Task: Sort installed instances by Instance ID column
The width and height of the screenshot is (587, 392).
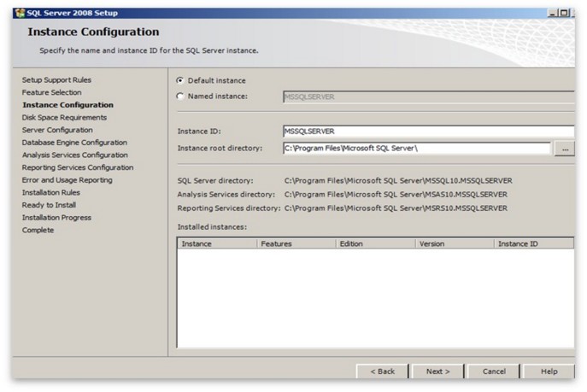Action: pyautogui.click(x=534, y=243)
